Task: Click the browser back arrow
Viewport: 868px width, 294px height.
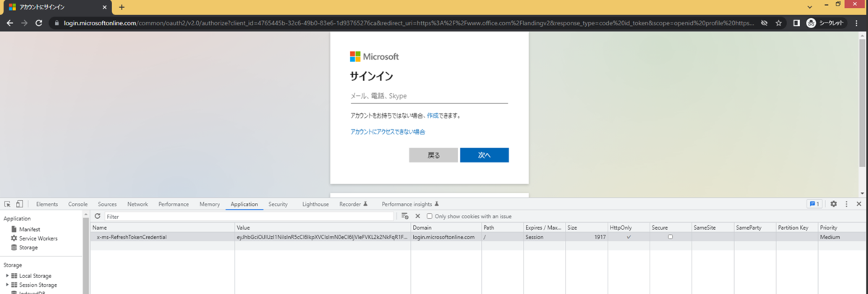Action: 10,23
